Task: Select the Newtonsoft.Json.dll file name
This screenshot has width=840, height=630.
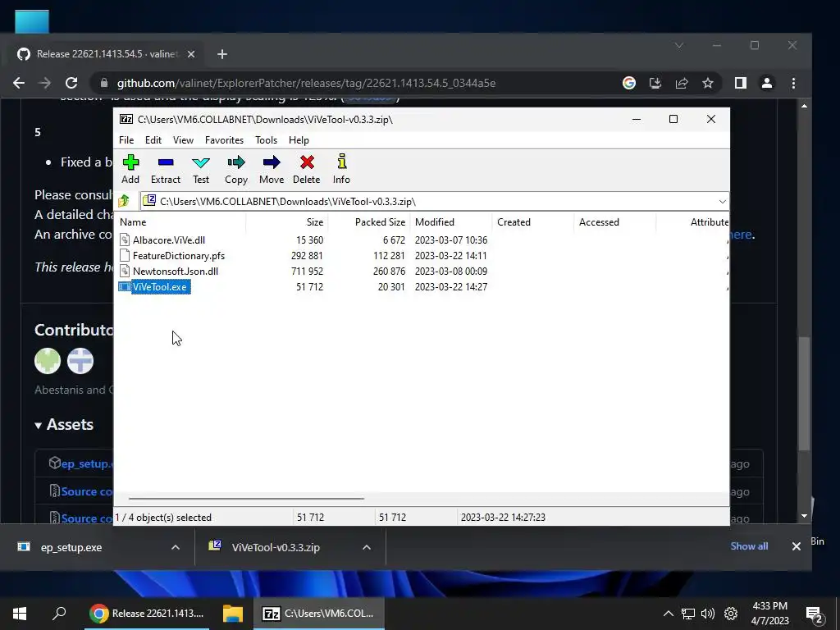Action: (176, 271)
